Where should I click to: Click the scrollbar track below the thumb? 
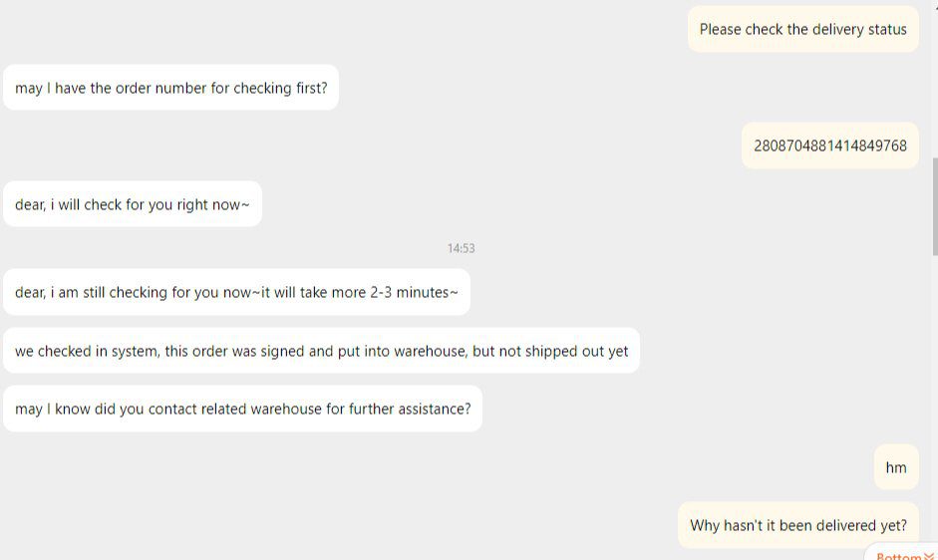(x=934, y=399)
